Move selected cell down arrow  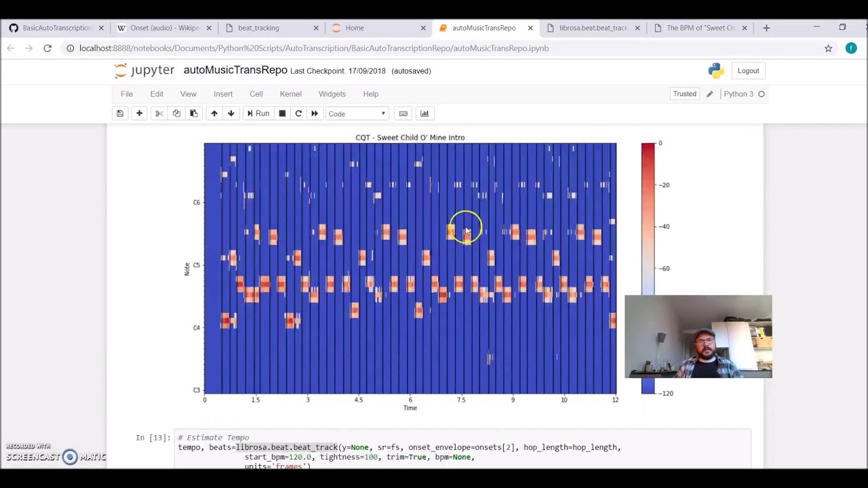[231, 114]
